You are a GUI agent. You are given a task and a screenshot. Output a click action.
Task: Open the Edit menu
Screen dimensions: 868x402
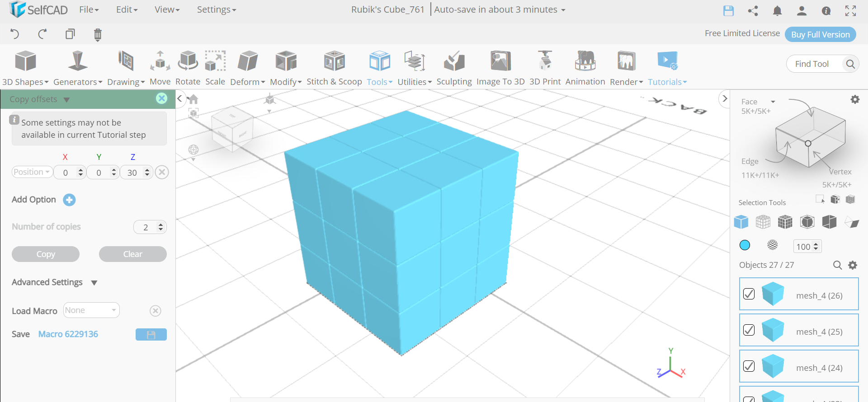(x=127, y=9)
